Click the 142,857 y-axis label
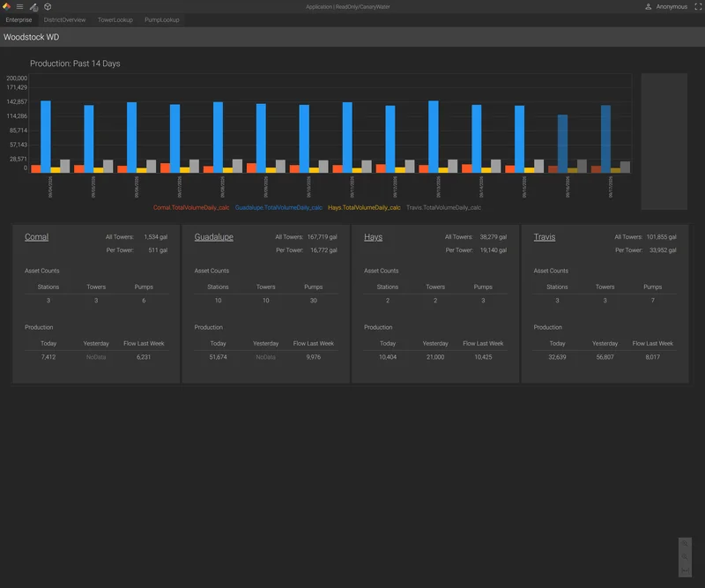Viewport: 705px width, 588px height. pyautogui.click(x=17, y=101)
